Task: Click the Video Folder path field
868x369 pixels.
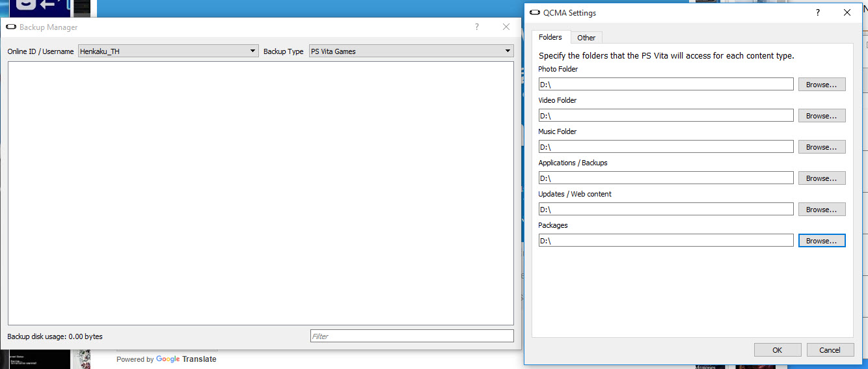Action: pos(666,116)
